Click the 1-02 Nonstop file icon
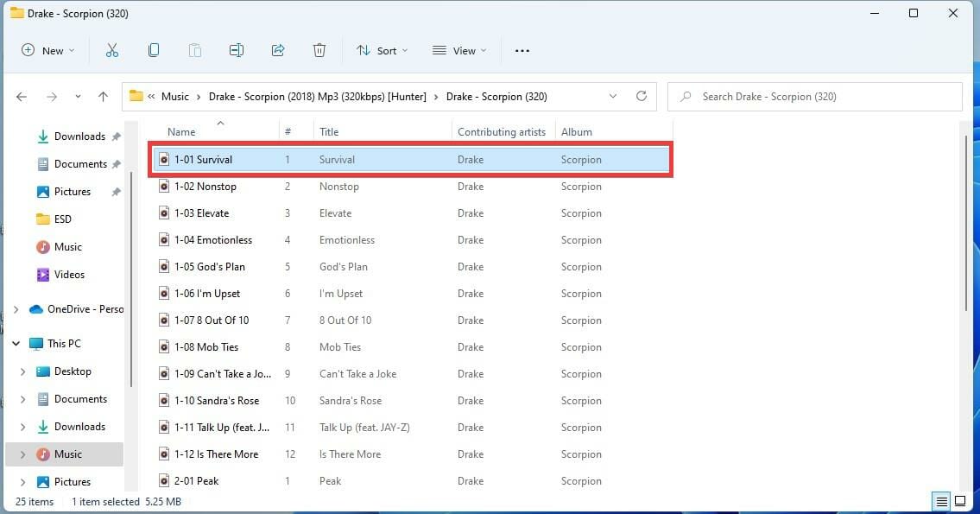This screenshot has height=514, width=980. pos(164,187)
